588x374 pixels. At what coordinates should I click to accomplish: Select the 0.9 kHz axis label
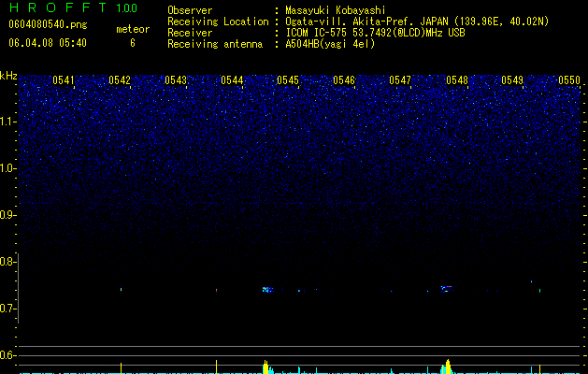7,215
